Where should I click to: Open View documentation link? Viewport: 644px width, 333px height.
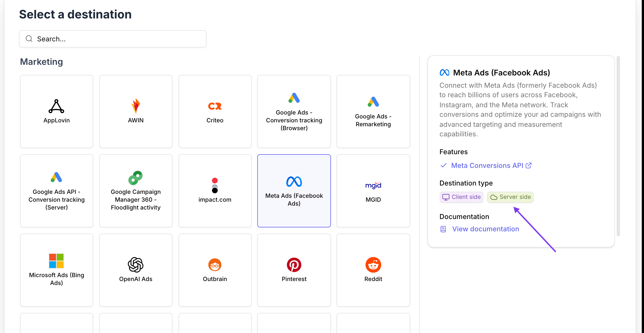pyautogui.click(x=486, y=229)
